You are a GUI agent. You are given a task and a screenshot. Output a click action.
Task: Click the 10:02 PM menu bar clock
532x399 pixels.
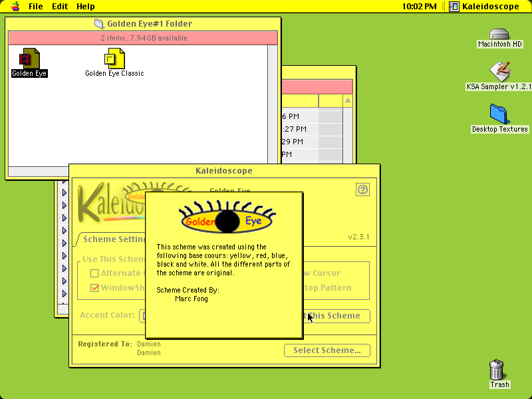click(419, 7)
